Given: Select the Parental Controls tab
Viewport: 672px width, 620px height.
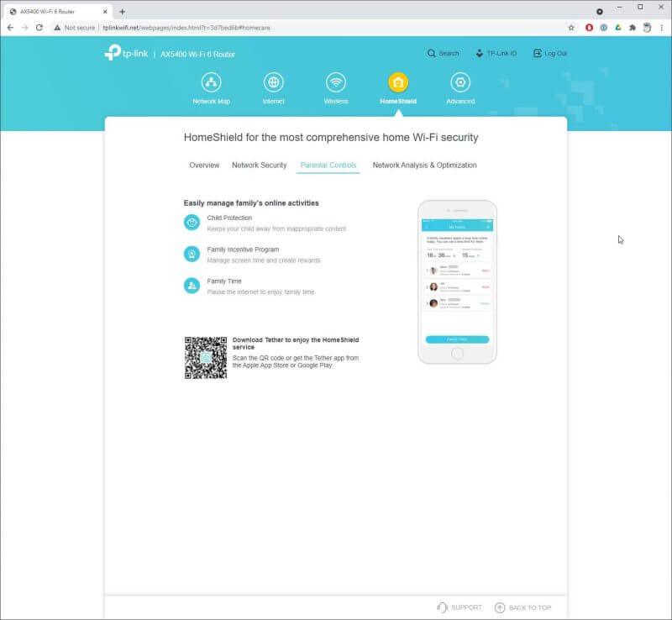Looking at the screenshot, I should [328, 165].
